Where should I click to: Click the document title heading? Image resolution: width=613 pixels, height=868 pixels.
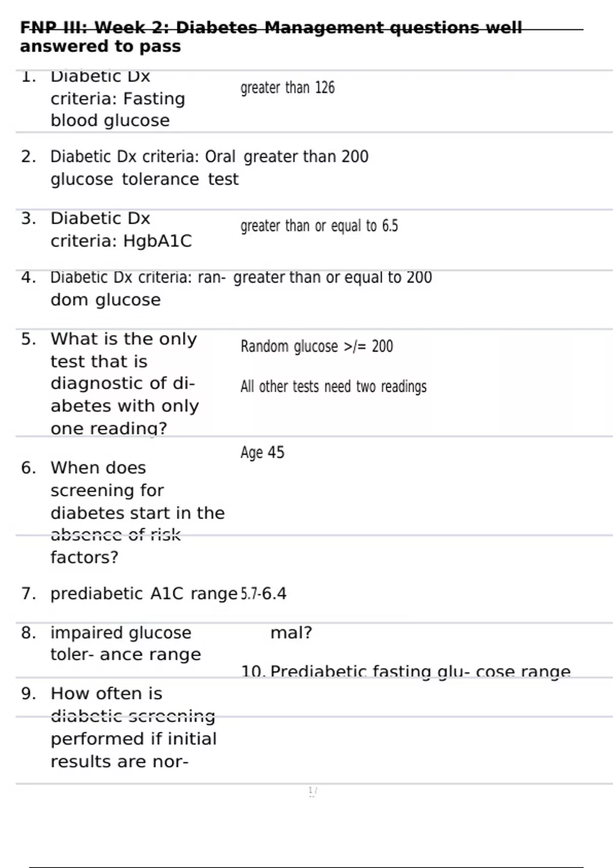(x=271, y=37)
